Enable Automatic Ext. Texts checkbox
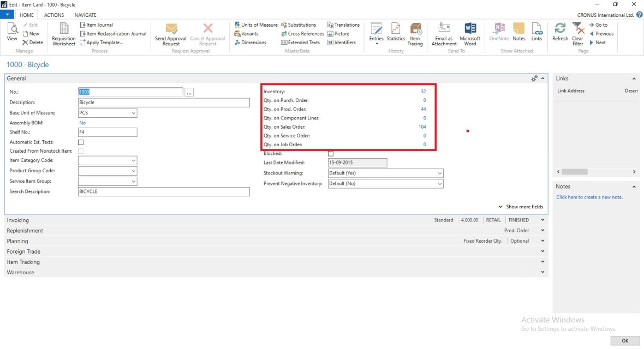The height and width of the screenshot is (349, 644). pyautogui.click(x=81, y=142)
